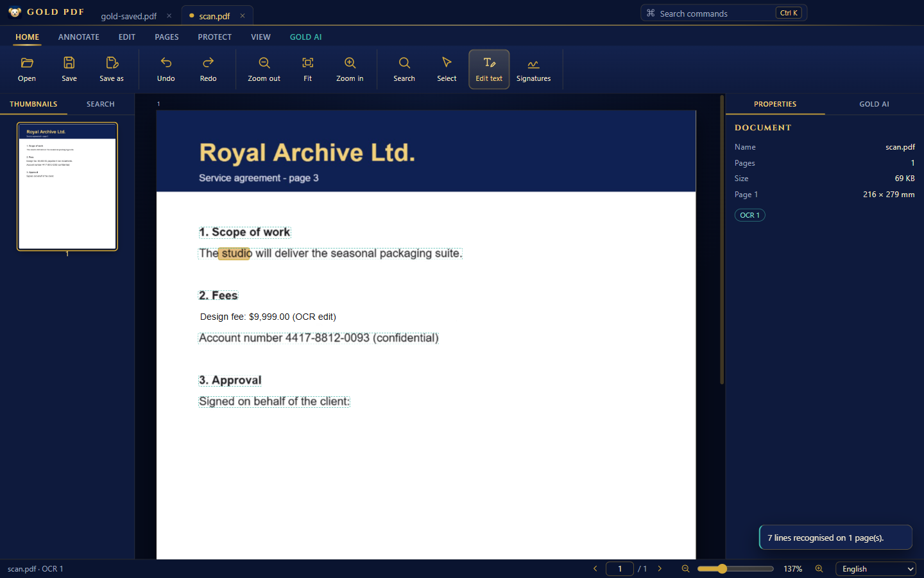Select the PROPERTIES panel tab
This screenshot has height=578, width=924.
[x=775, y=104]
